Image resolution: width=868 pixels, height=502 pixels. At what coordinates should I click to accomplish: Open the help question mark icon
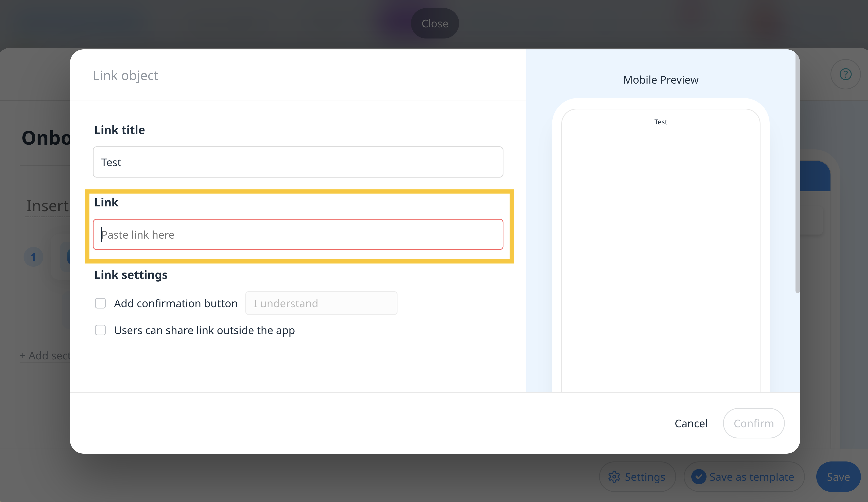coord(846,74)
